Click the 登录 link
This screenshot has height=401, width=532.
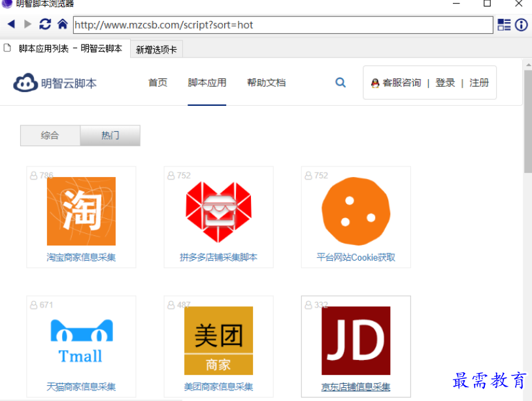click(445, 83)
